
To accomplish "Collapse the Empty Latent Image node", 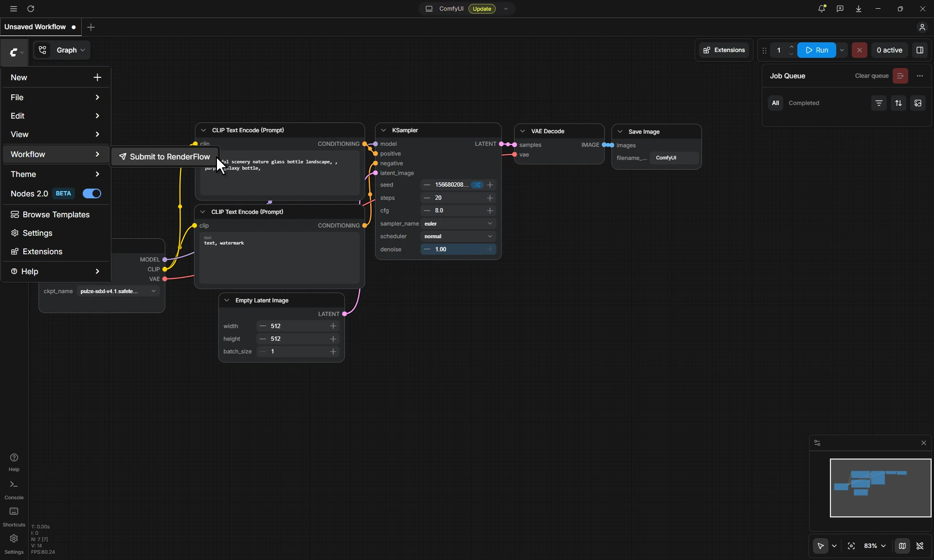I will click(227, 300).
